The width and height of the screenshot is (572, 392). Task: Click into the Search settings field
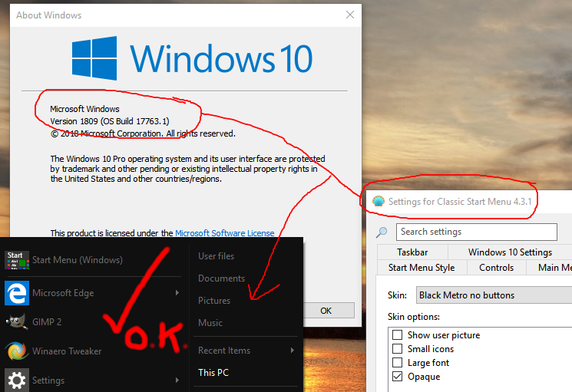point(477,232)
